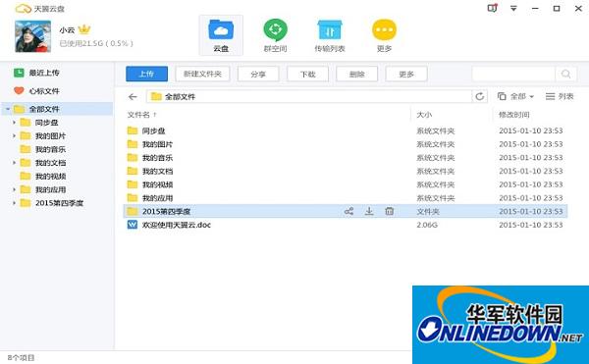Click the Word icon of 欢迎使用天翼云.doc
The image size is (589, 364).
[133, 225]
